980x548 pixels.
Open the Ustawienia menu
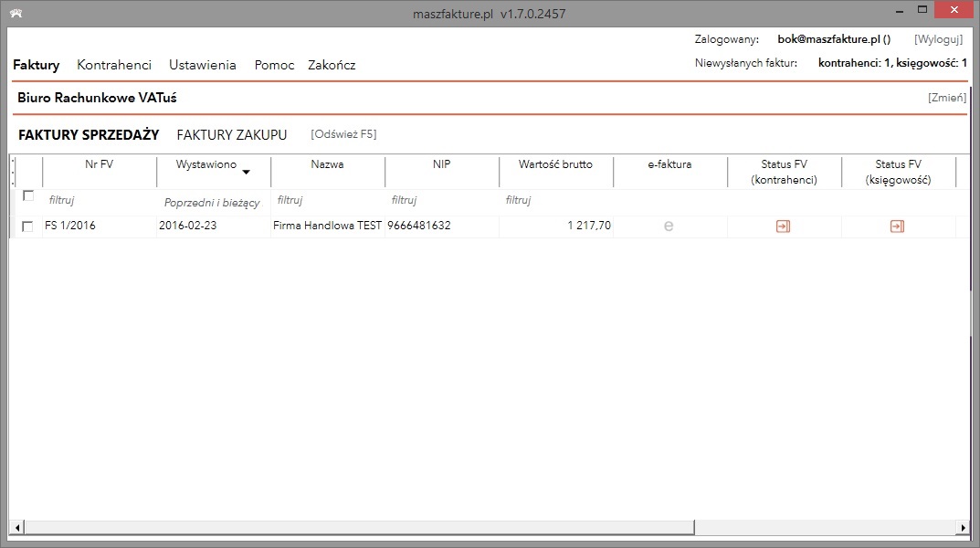point(203,65)
